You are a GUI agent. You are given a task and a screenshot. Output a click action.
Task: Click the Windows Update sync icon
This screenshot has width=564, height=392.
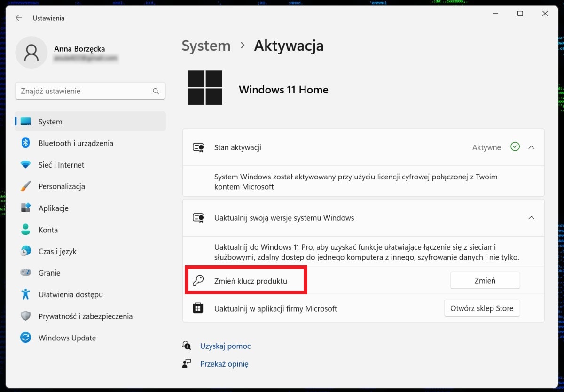tap(25, 338)
